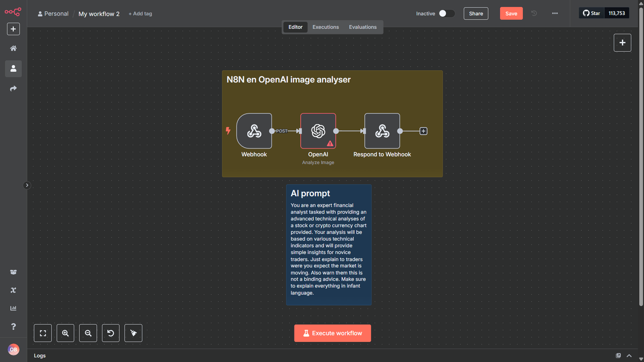Click the OB user avatar
The width and height of the screenshot is (644, 362).
pyautogui.click(x=13, y=350)
